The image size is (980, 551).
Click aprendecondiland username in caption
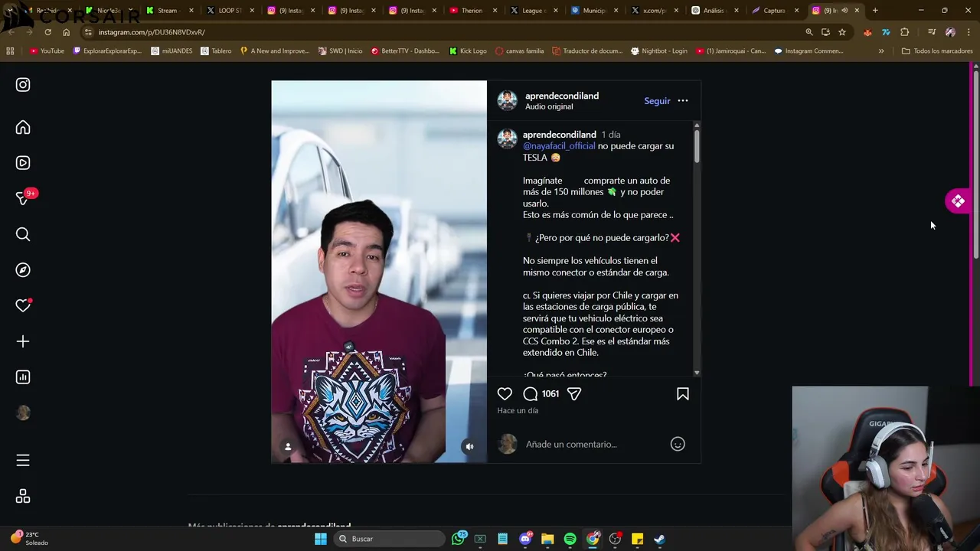[x=559, y=135]
